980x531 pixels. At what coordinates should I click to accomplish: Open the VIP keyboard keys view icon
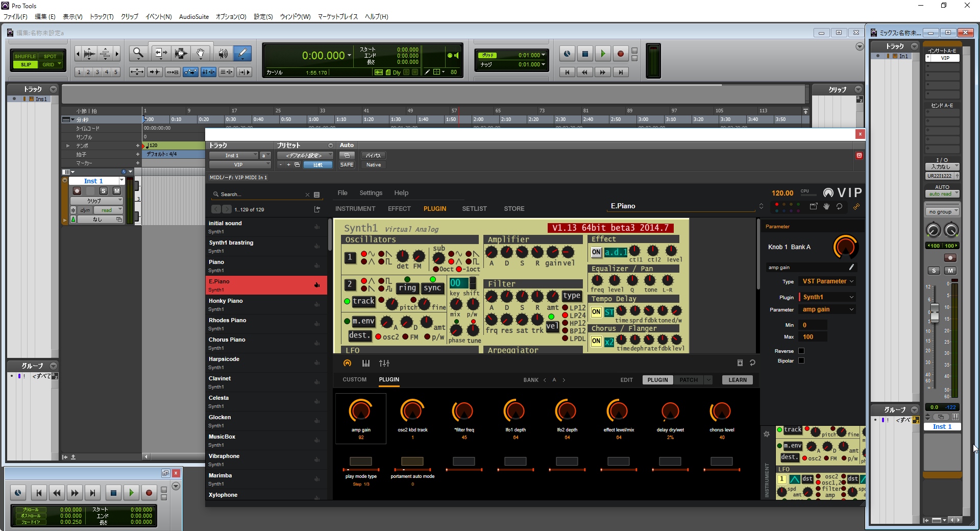365,363
